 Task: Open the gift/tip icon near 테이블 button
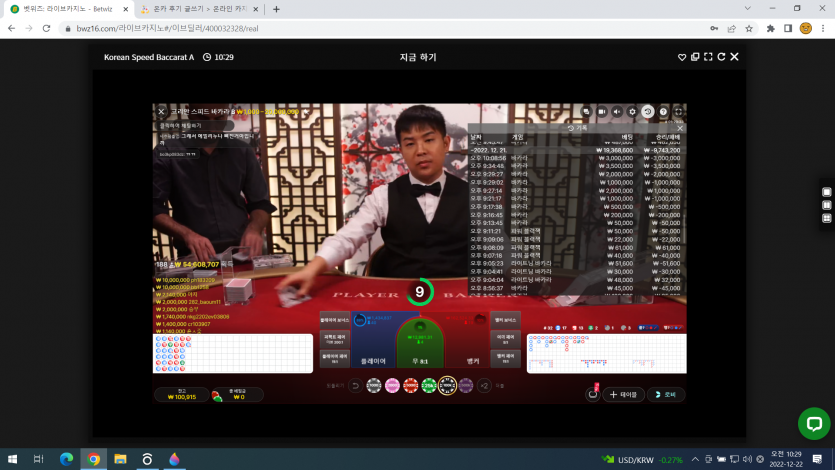point(593,394)
